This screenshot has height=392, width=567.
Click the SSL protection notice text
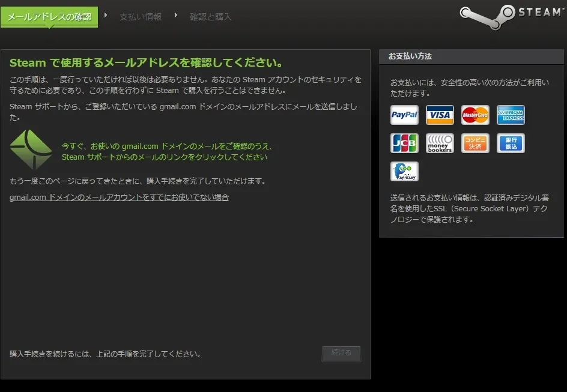pos(469,208)
